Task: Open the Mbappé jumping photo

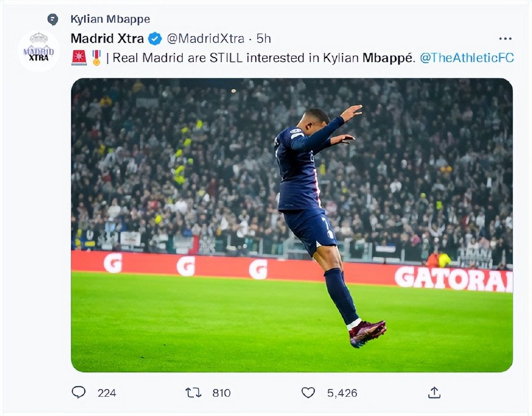Action: click(x=292, y=225)
